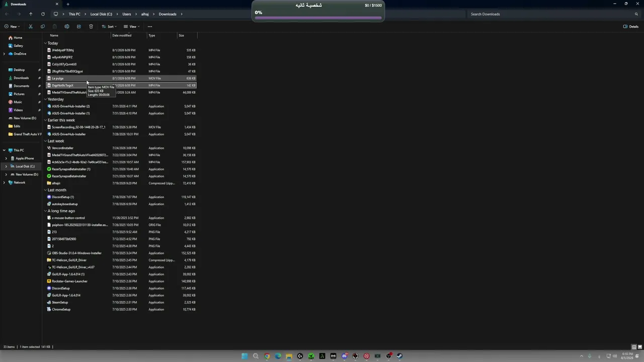The width and height of the screenshot is (644, 362).
Task: Collapse the A long time ago group
Action: pyautogui.click(x=45, y=211)
